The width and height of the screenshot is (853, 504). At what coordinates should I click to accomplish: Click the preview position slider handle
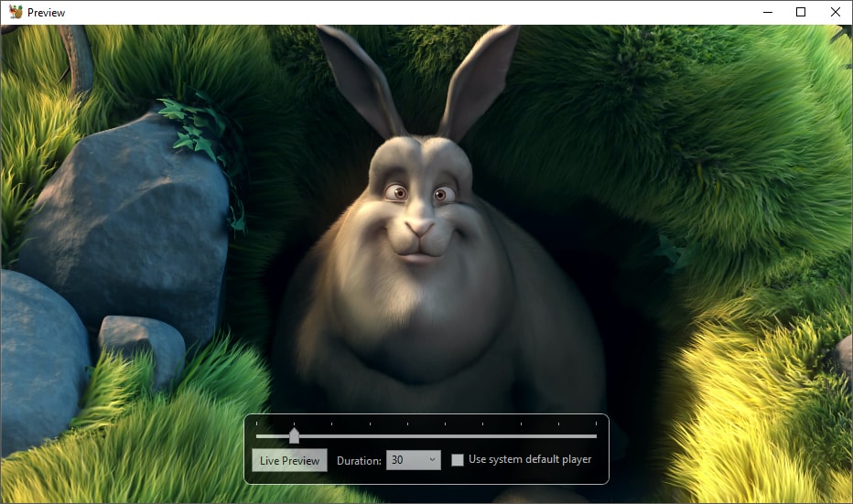(x=294, y=436)
